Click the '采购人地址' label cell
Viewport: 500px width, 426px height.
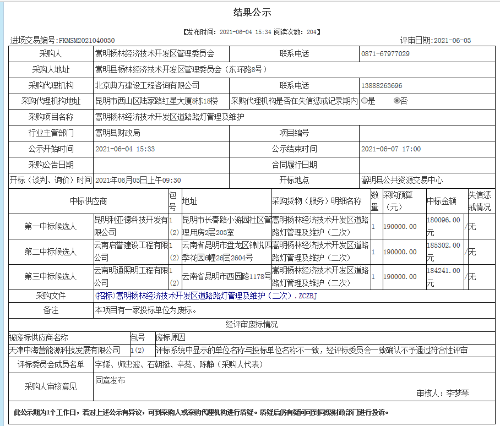click(51, 70)
